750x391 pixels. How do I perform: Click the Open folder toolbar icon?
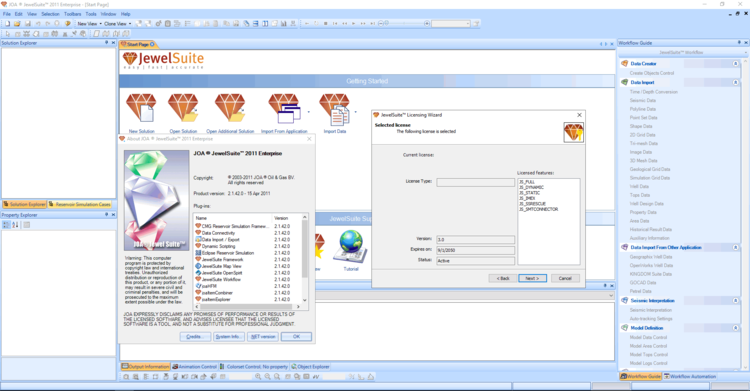17,23
